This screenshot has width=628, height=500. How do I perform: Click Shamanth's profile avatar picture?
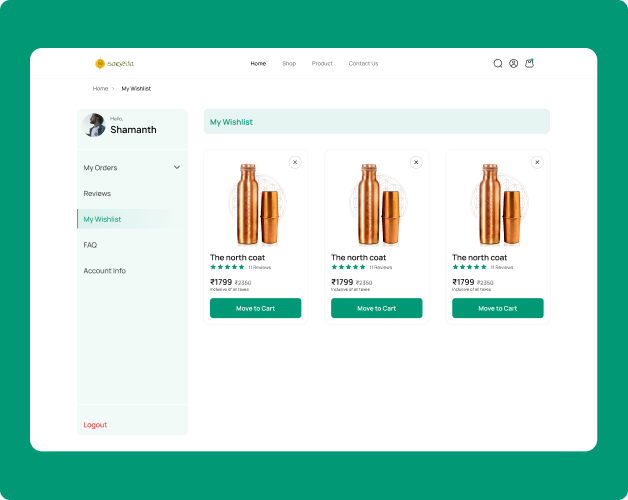[95, 125]
